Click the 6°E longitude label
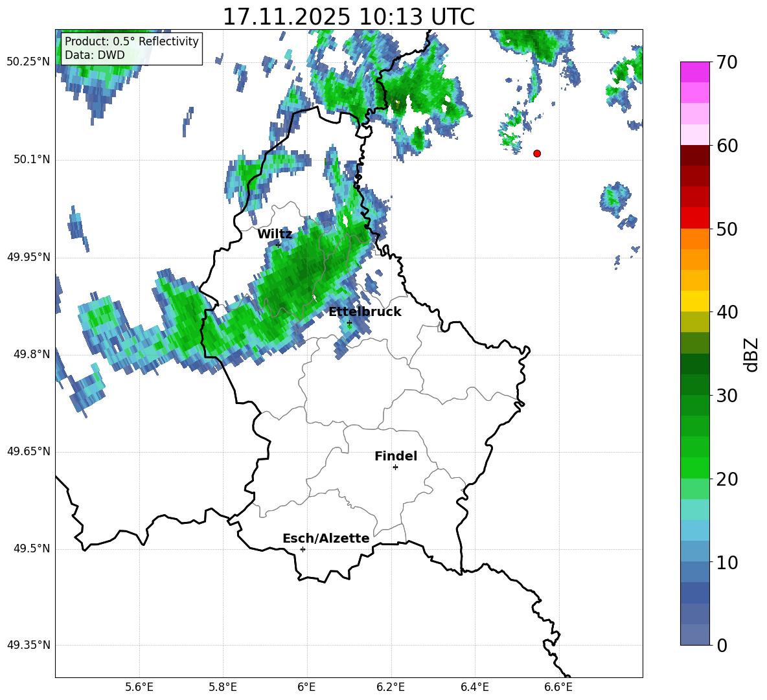 tap(306, 687)
